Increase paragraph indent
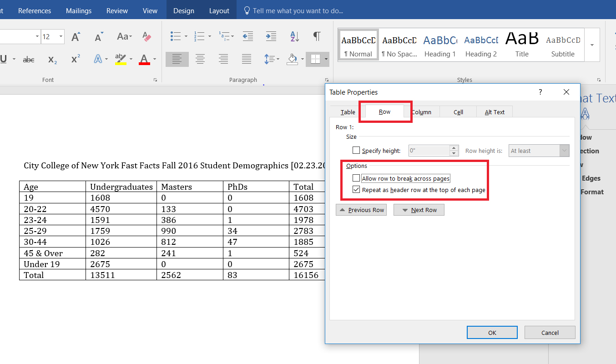This screenshot has height=364, width=616. 271,36
